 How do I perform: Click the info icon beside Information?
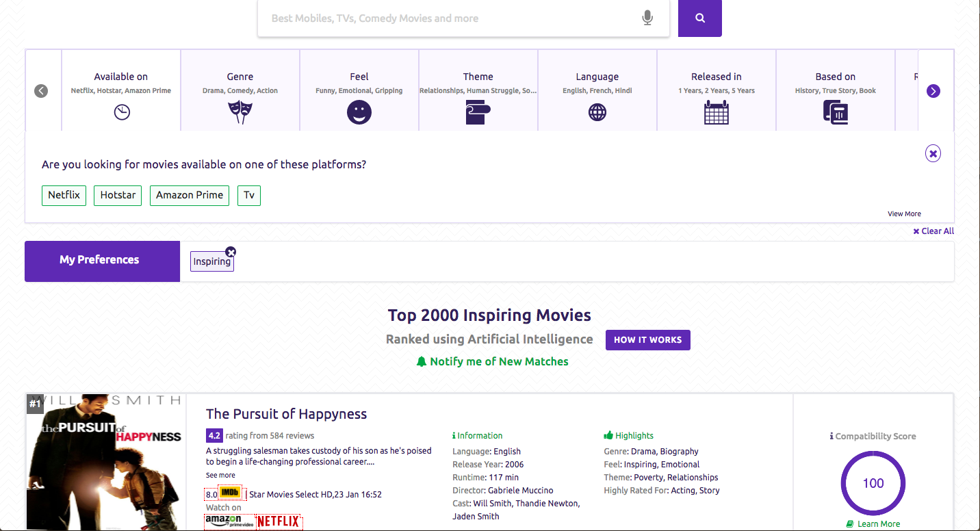[x=454, y=436]
